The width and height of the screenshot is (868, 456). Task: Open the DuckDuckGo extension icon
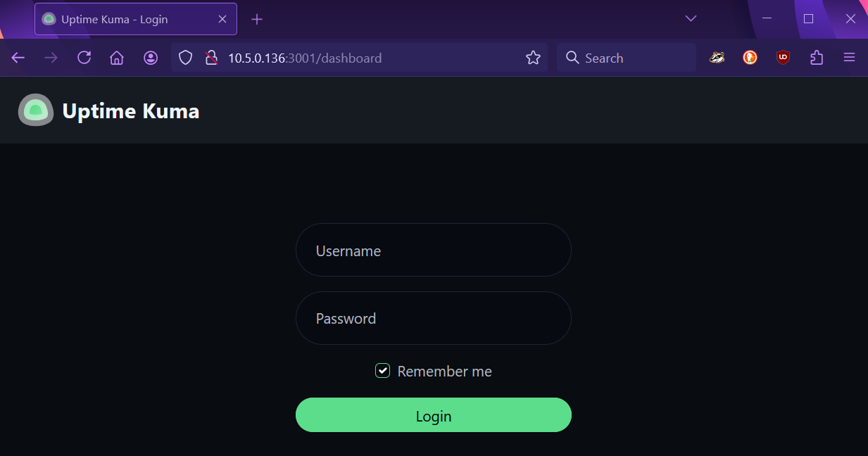(750, 58)
